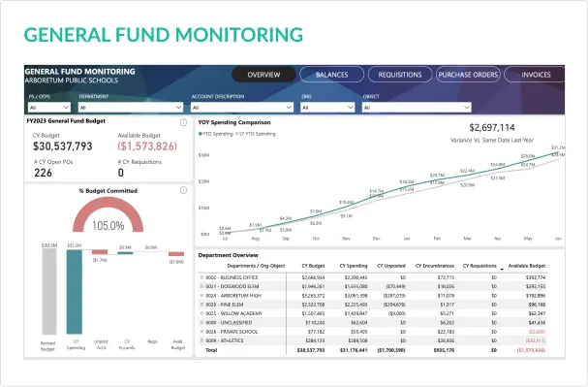This screenshot has width=588, height=387.
Task: Sort by Available Budget column header
Action: point(527,266)
